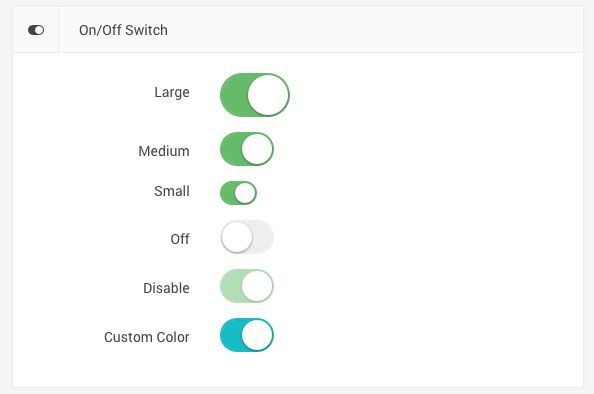594x394 pixels.
Task: Toggle the teal Custom Color switch
Action: [x=247, y=335]
